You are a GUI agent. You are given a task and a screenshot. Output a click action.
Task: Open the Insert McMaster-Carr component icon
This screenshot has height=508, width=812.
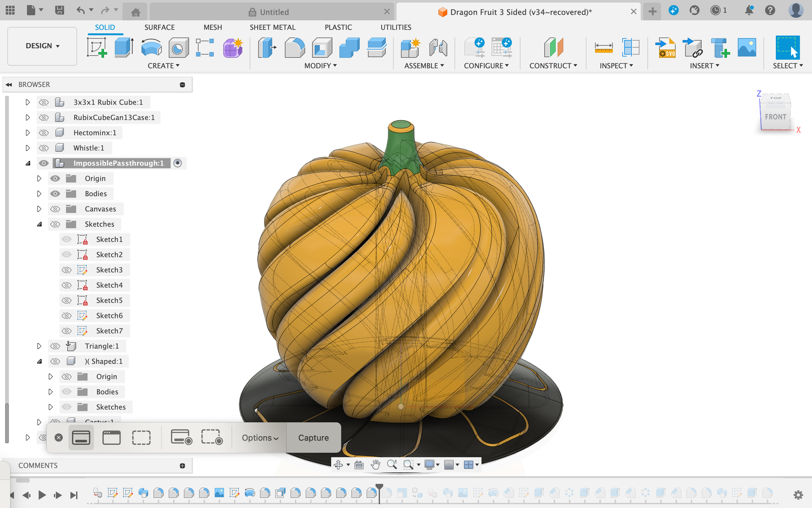tap(720, 47)
